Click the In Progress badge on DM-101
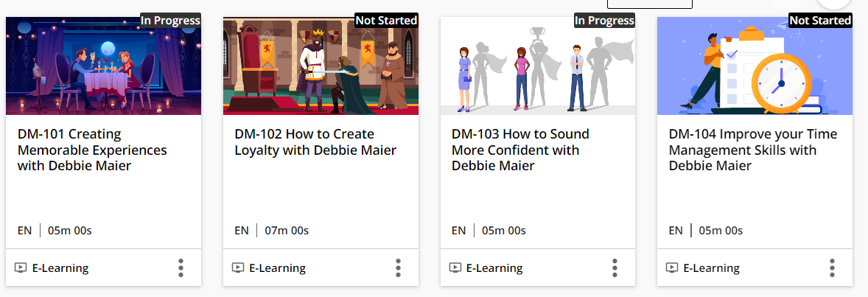Screen dimensions: 868x297 coord(170,21)
